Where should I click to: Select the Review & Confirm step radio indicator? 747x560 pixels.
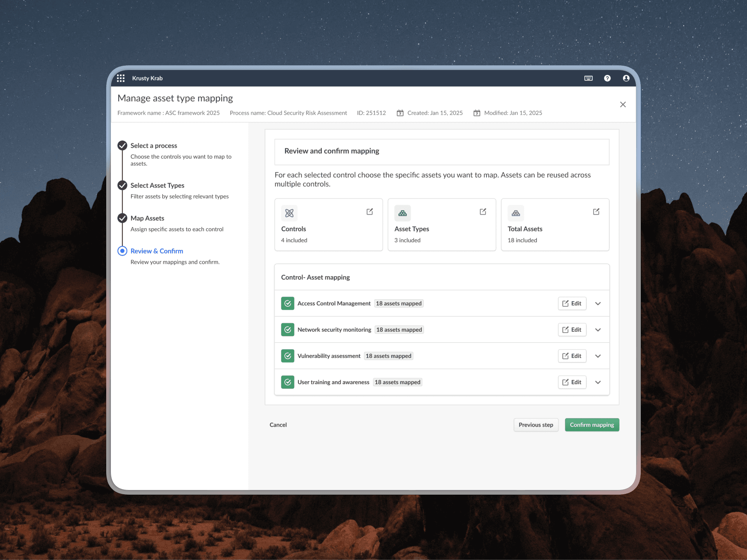coord(122,251)
